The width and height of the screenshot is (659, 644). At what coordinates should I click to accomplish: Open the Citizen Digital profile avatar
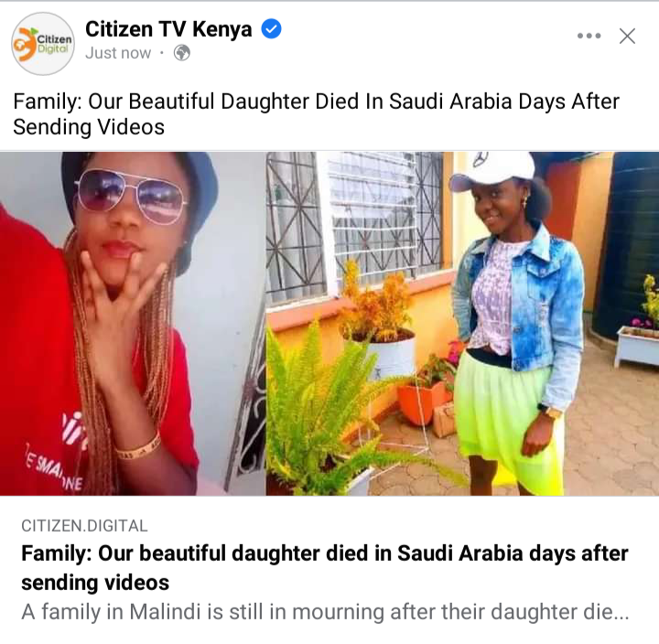(43, 44)
